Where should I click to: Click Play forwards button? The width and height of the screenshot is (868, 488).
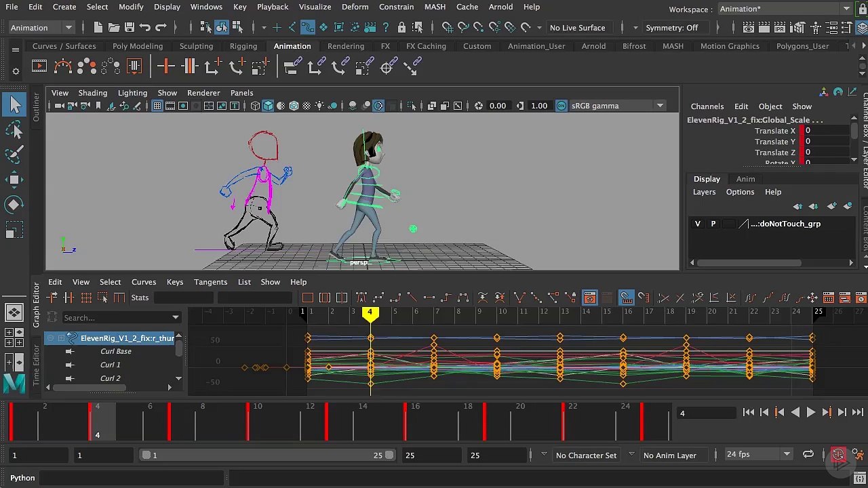(x=810, y=412)
